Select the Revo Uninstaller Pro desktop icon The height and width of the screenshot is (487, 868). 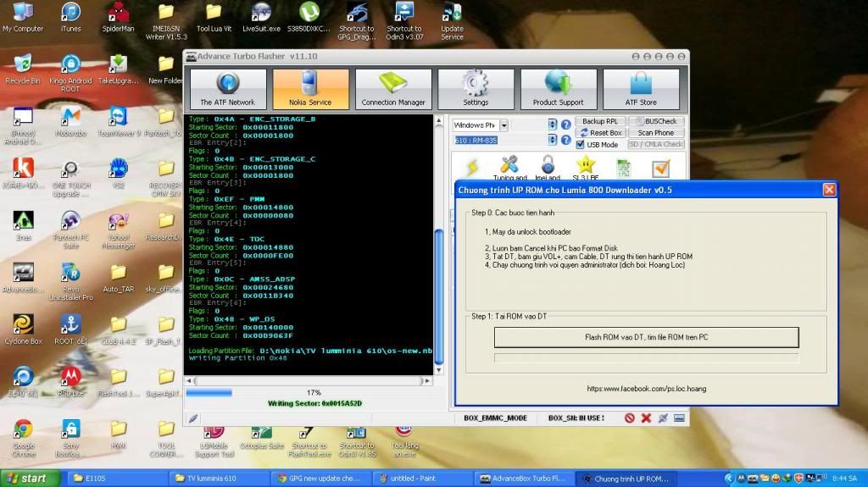pos(71,282)
